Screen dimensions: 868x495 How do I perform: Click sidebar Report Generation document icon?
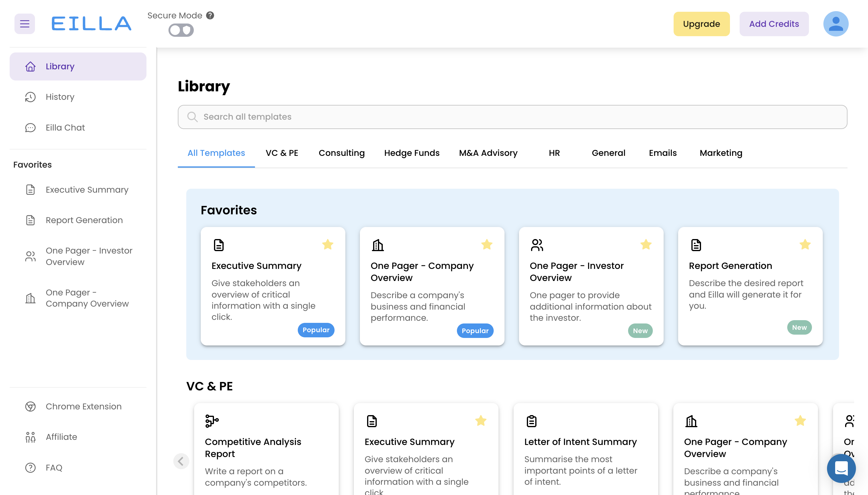tap(30, 220)
